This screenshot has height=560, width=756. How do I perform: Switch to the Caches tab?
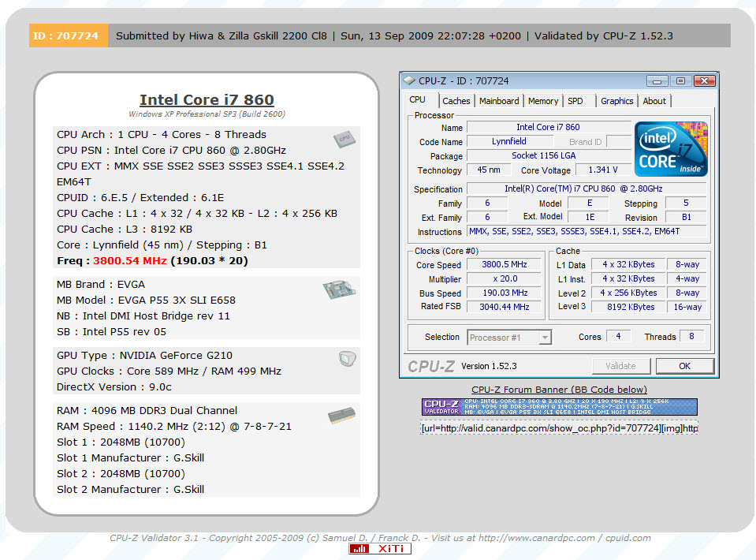[456, 101]
